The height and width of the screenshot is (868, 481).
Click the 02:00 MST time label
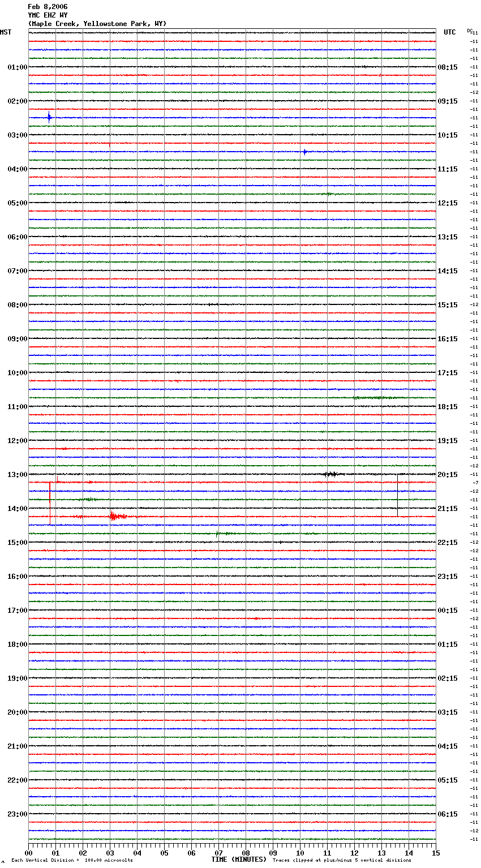pos(18,101)
